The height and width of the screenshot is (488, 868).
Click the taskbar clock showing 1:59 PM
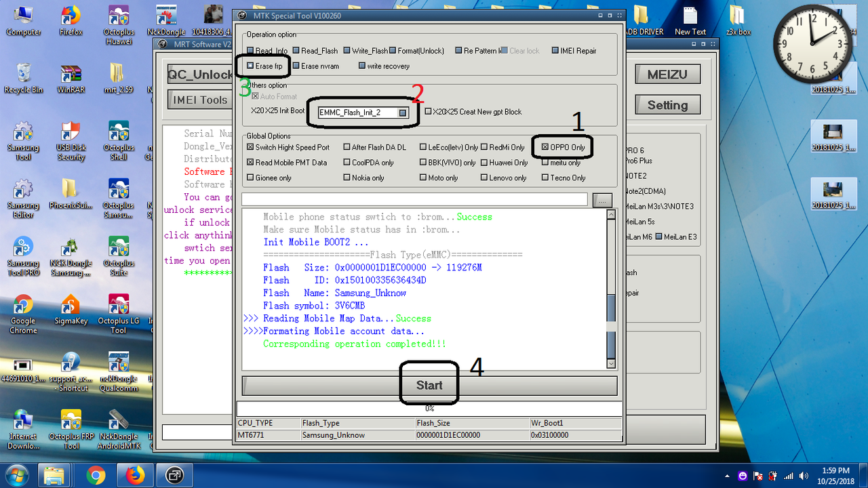834,475
